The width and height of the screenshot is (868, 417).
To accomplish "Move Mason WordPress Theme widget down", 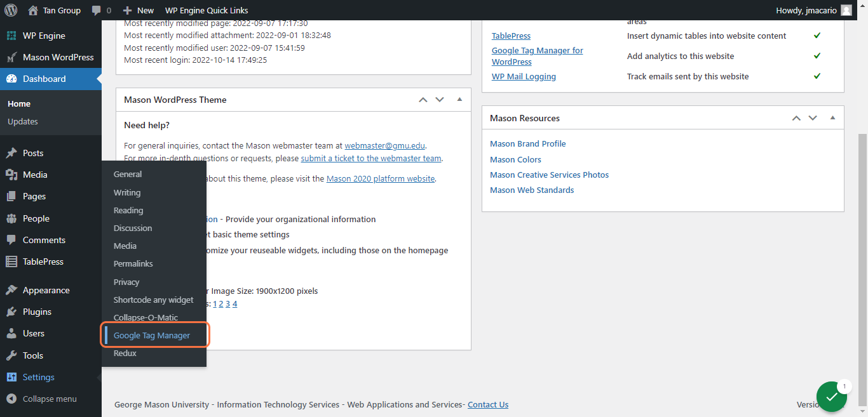I will [440, 100].
